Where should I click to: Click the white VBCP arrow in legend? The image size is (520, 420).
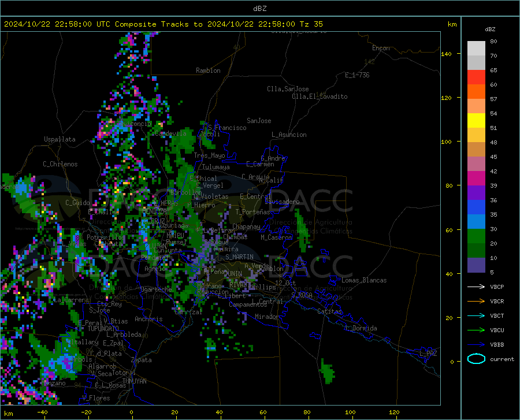point(476,287)
